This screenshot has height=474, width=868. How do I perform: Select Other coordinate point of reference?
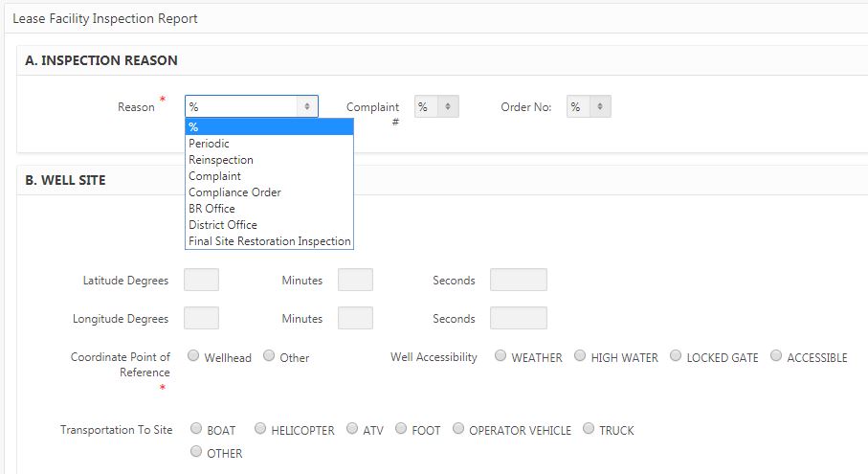[x=269, y=356]
